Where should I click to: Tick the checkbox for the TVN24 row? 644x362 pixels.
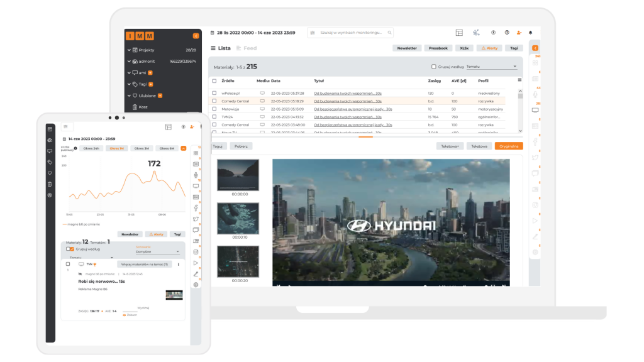(214, 117)
